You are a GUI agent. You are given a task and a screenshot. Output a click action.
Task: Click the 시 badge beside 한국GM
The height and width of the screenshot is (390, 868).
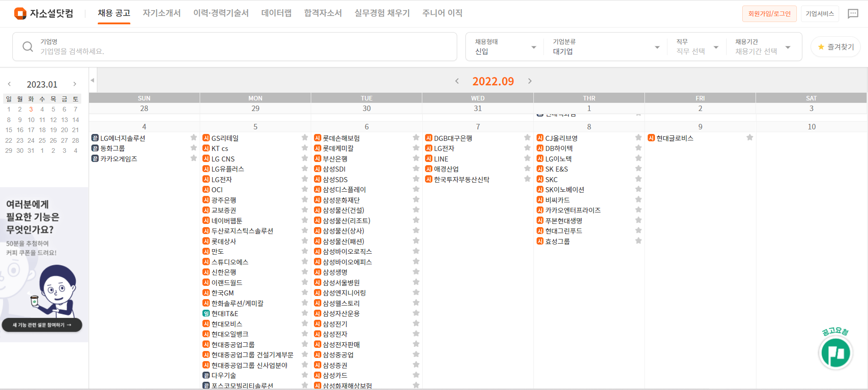click(x=206, y=293)
